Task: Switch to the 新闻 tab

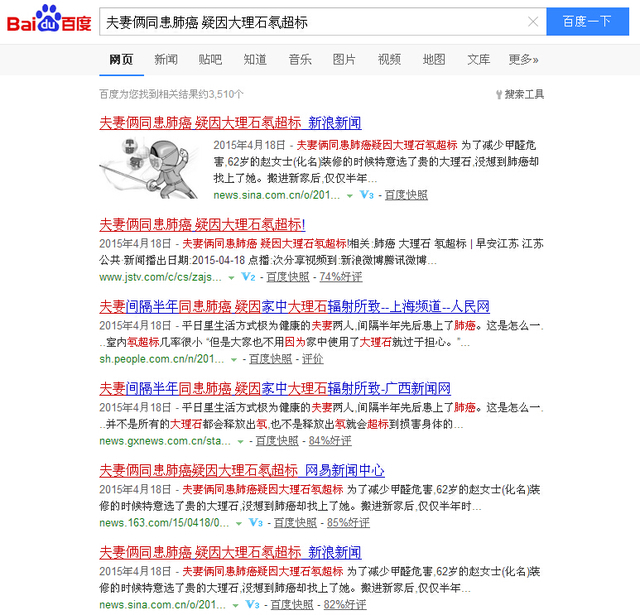Action: tap(166, 60)
